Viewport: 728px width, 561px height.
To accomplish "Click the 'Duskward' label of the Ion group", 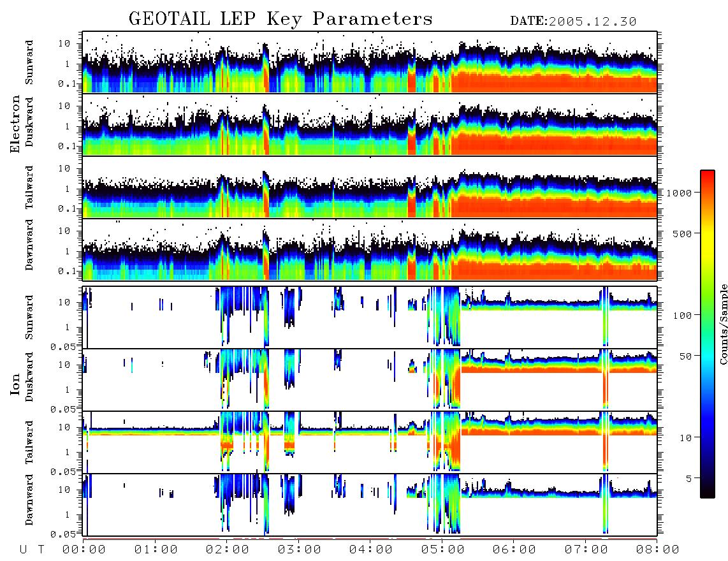I will [x=29, y=377].
